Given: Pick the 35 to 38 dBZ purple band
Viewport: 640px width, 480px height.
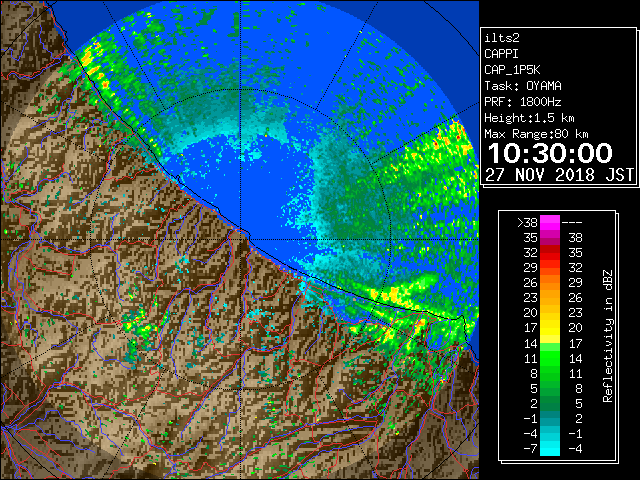Looking at the screenshot, I should (x=550, y=238).
